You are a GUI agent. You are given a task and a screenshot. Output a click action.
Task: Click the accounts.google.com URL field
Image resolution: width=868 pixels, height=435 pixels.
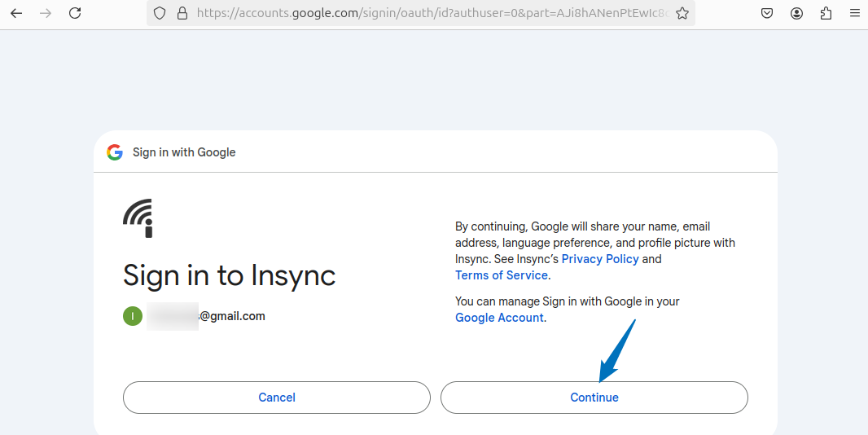[421, 13]
